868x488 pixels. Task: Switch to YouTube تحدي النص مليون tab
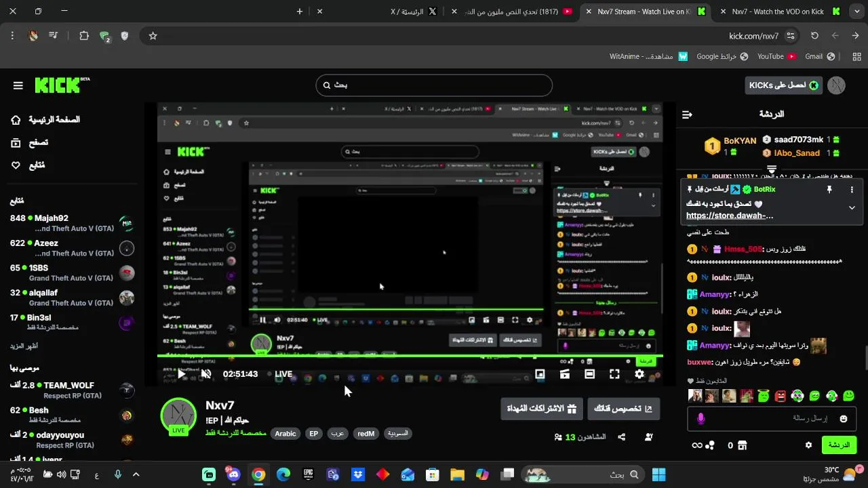513,12
